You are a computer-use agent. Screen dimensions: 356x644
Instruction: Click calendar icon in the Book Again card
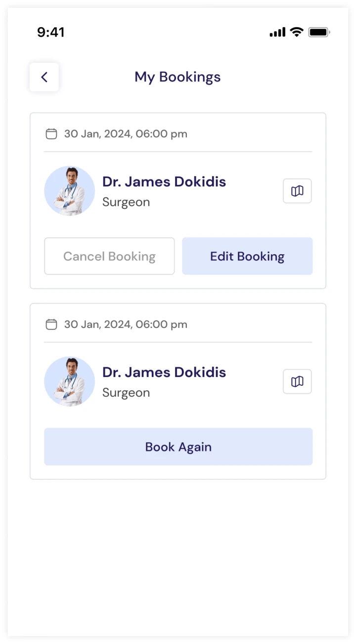tap(51, 324)
